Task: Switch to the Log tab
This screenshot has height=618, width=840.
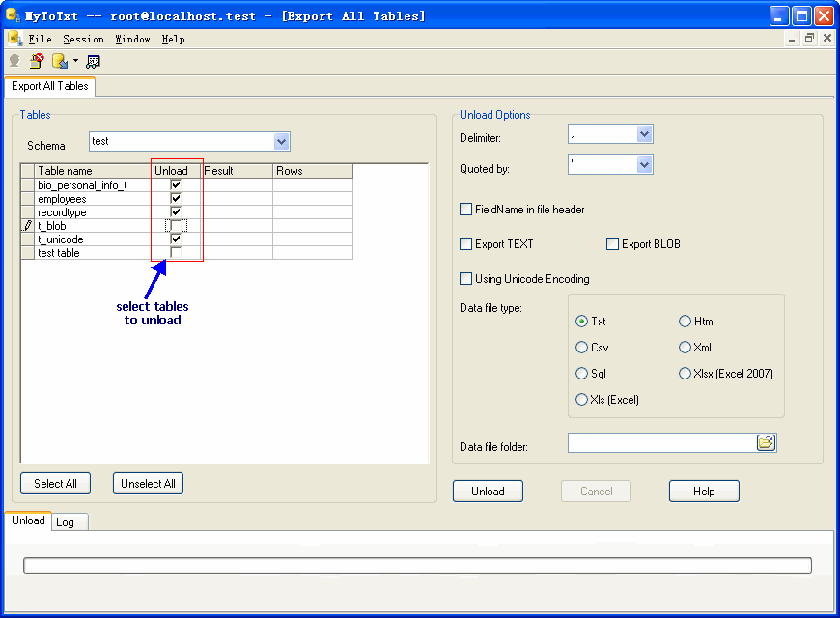Action: click(x=70, y=522)
